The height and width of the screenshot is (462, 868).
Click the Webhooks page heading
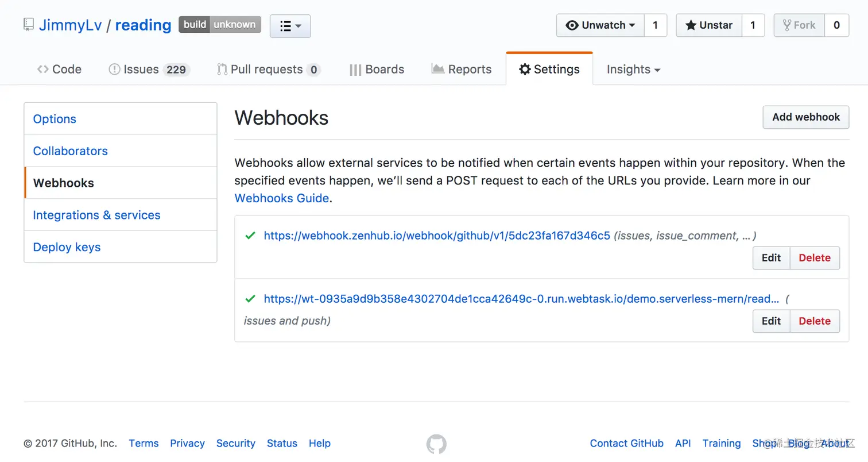(x=281, y=118)
